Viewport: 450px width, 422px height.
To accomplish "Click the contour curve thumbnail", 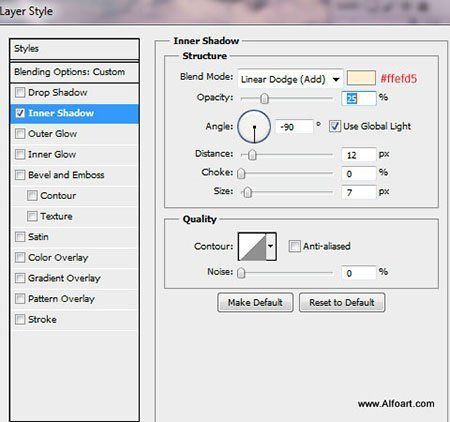I will [x=252, y=246].
